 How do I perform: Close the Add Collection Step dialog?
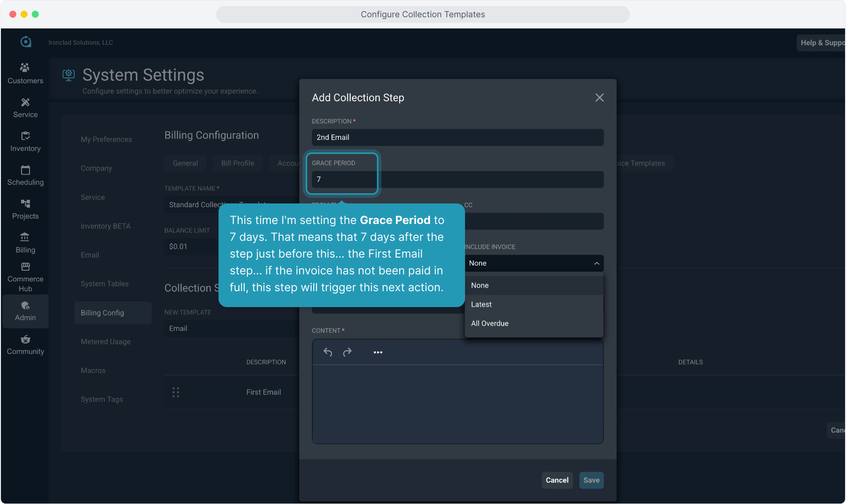(x=599, y=98)
